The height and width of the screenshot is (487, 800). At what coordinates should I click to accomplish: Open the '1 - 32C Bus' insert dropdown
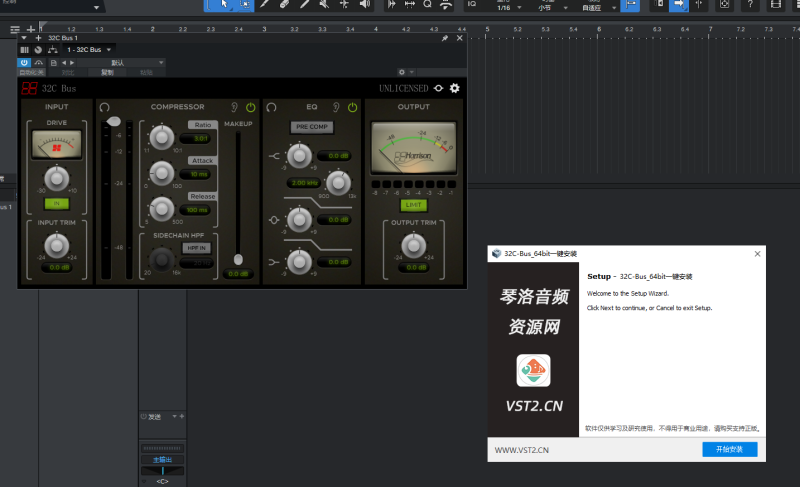tap(89, 49)
